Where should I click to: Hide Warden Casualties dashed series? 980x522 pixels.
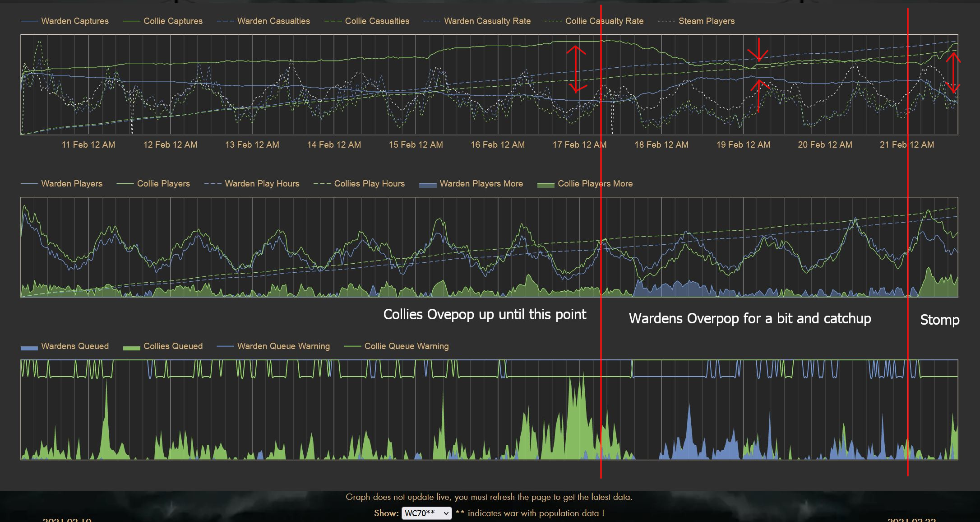click(273, 21)
